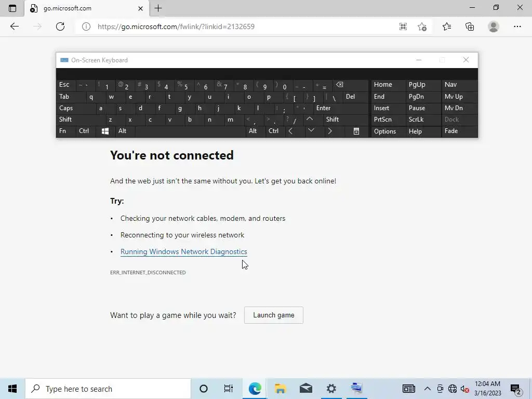The width and height of the screenshot is (532, 399).
Task: Open the QR code / apps icon in address bar
Action: pos(403,26)
